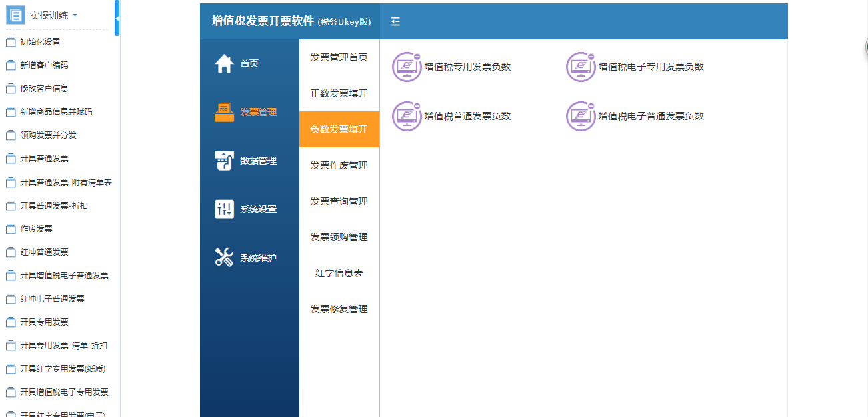Click the icon beside 开具专用发票

pos(10,322)
